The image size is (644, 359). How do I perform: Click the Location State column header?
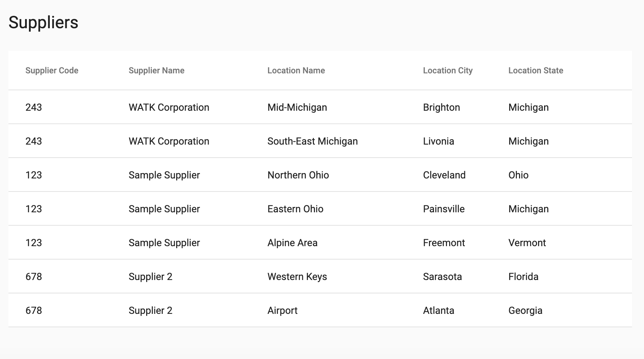pyautogui.click(x=536, y=71)
